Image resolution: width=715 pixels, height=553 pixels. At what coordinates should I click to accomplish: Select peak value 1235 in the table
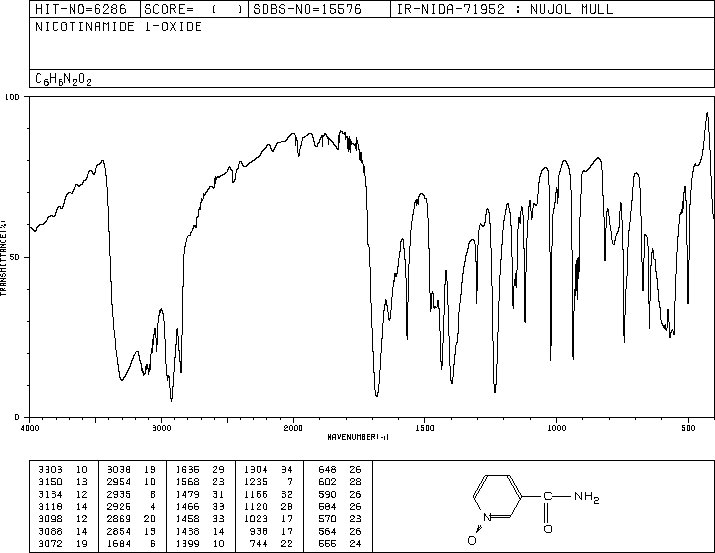pyautogui.click(x=256, y=481)
